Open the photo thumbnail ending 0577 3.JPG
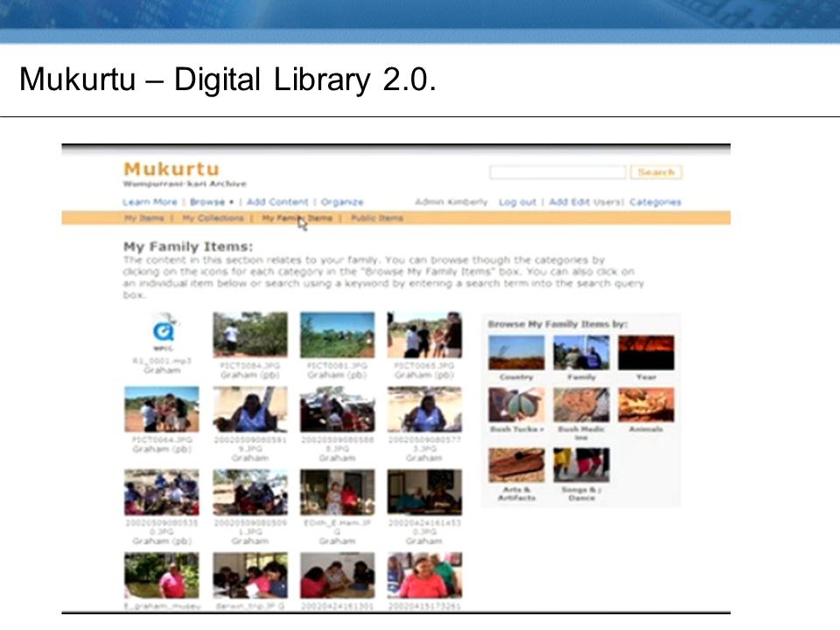The height and width of the screenshot is (630, 840). tap(424, 409)
